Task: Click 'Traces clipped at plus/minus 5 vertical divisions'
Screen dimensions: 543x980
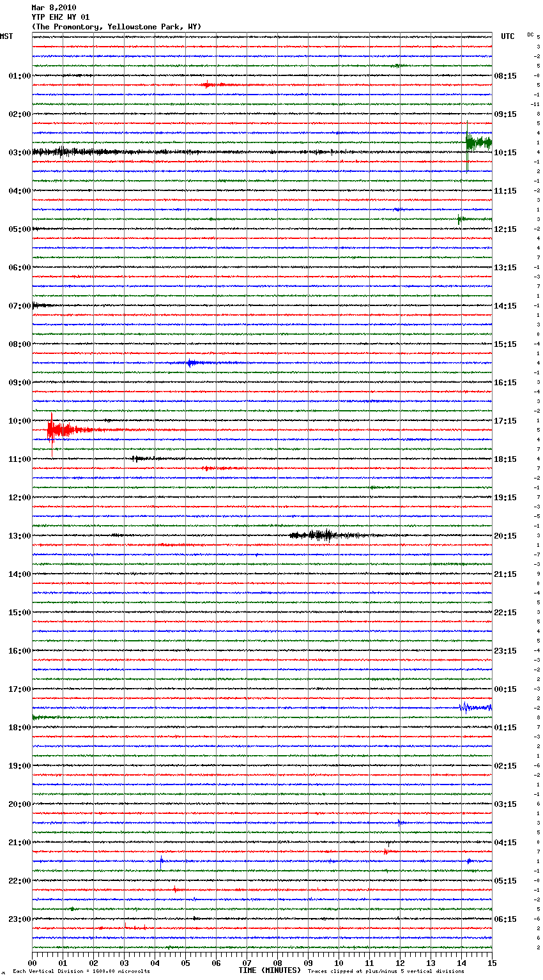Action: pos(386,971)
